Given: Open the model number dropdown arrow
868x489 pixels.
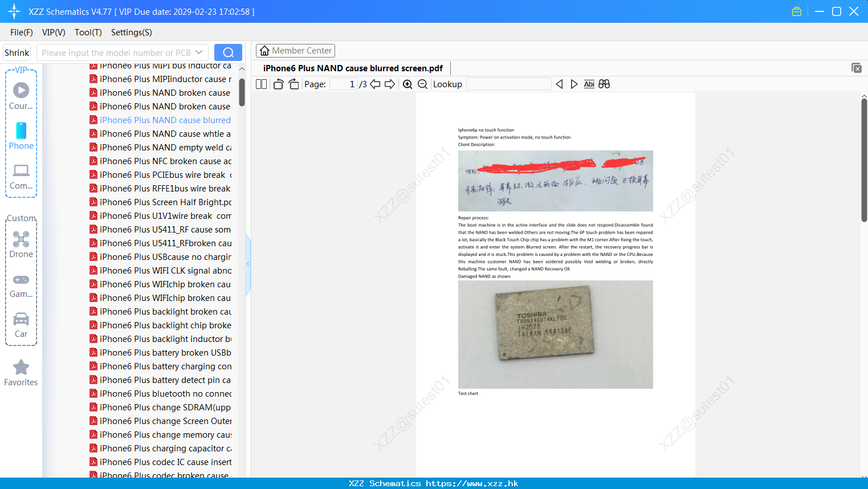Looking at the screenshot, I should 199,52.
